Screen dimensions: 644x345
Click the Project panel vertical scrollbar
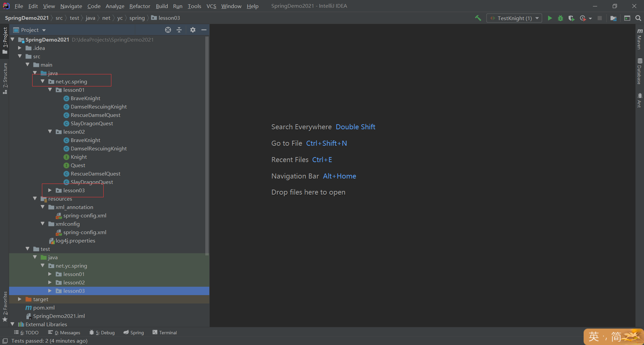point(207,146)
